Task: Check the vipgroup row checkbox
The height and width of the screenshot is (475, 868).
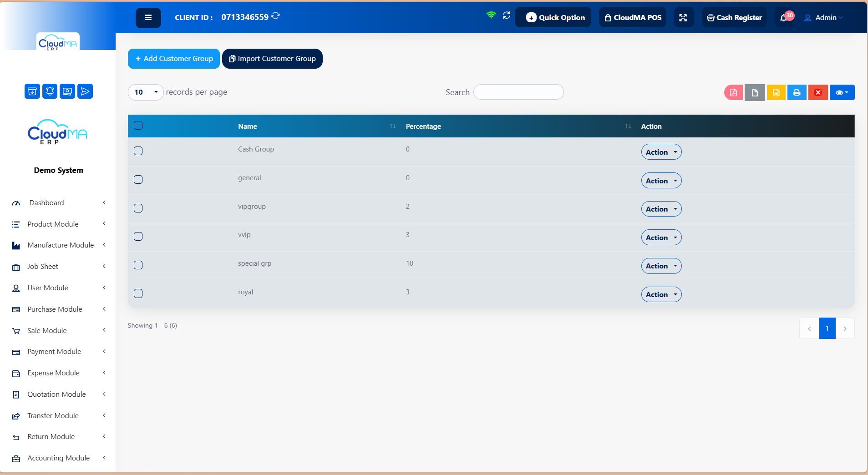Action: 138,208
